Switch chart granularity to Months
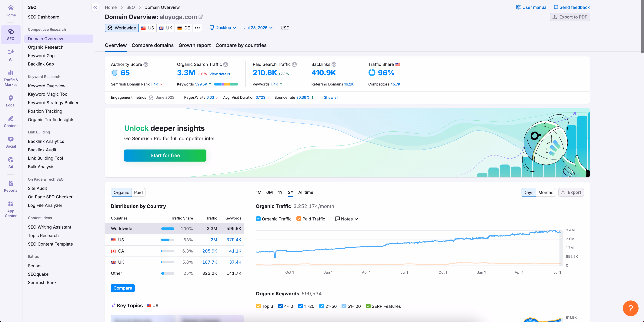This screenshot has height=322, width=644. [546, 192]
